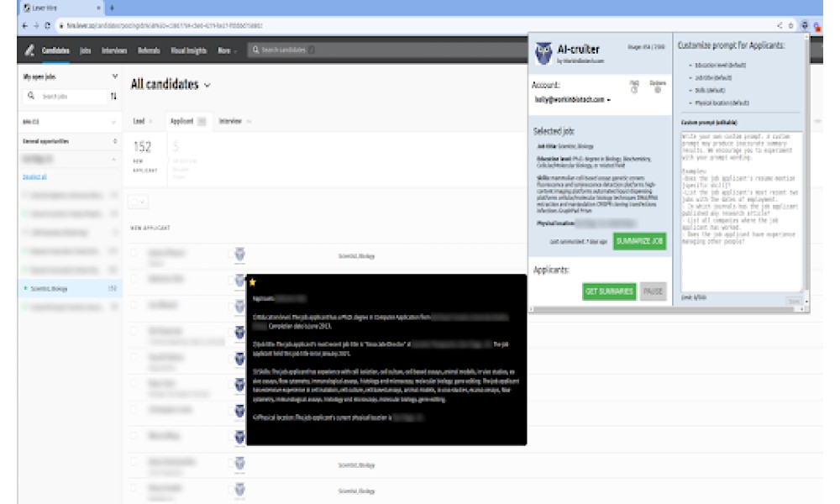Click the AI-cruiter owl extension toolbar icon
840x504 pixels.
[x=805, y=26]
